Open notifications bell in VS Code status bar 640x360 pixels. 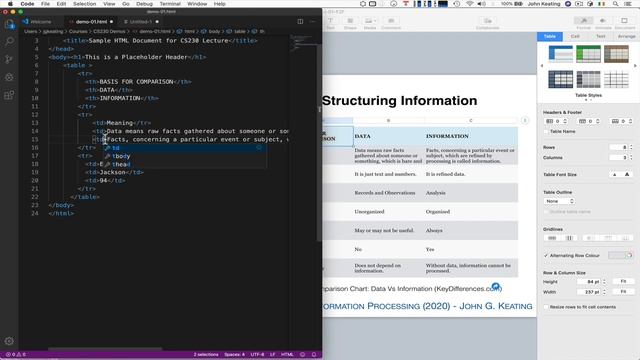[x=314, y=354]
